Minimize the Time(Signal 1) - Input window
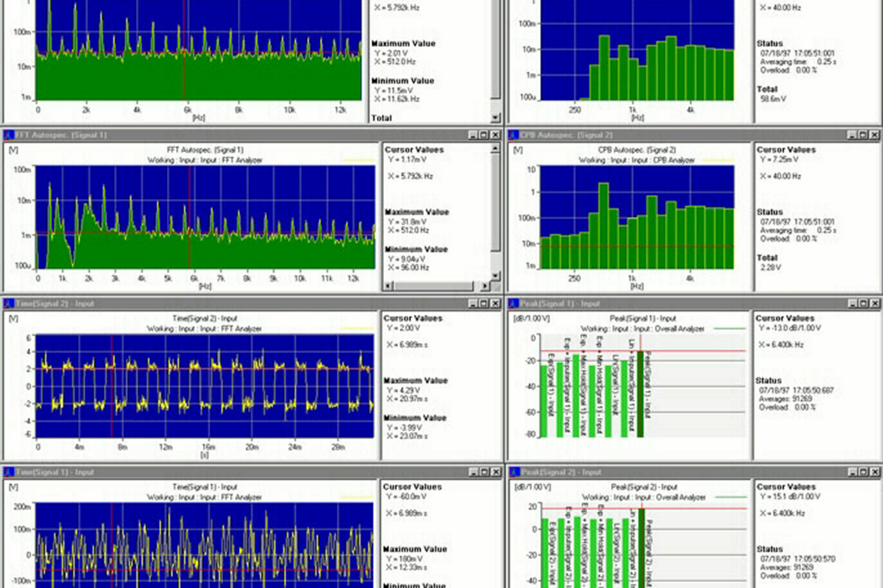 (472, 472)
